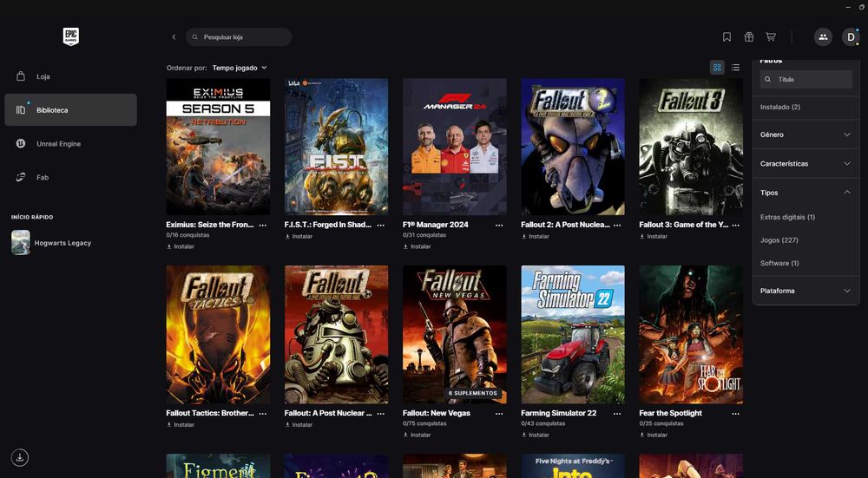The width and height of the screenshot is (868, 478).
Task: Install Fear the Spotlight
Action: [654, 435]
